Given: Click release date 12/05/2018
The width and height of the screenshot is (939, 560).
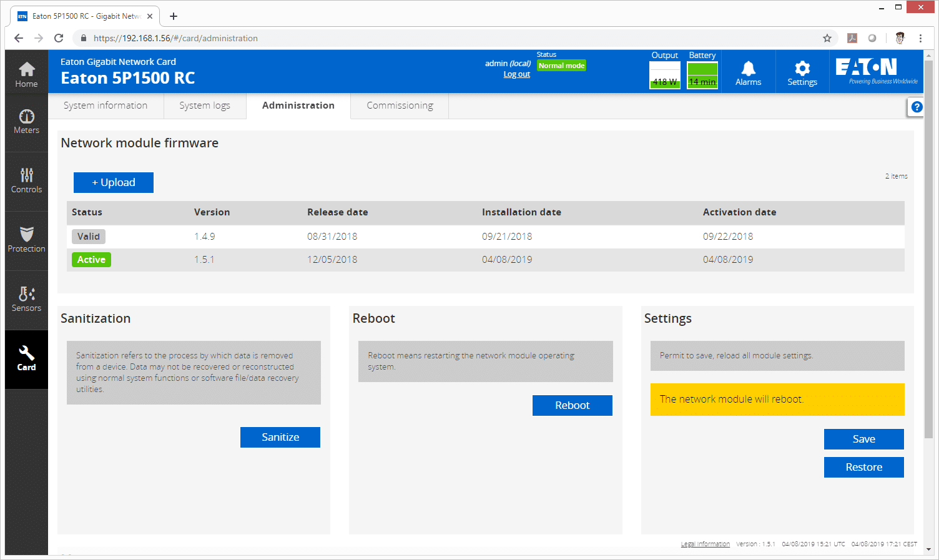Looking at the screenshot, I should coord(332,260).
